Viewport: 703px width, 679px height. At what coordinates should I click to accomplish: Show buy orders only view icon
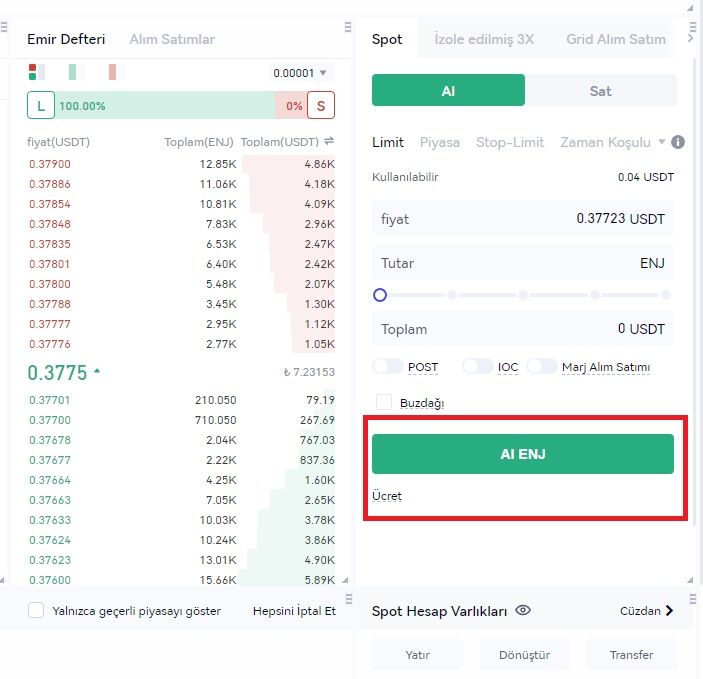[x=73, y=72]
